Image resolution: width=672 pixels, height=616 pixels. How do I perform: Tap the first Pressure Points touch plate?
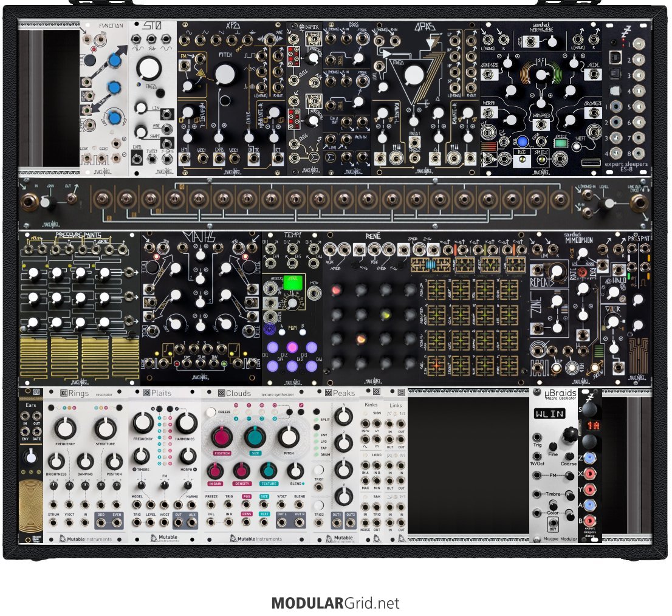pos(34,358)
